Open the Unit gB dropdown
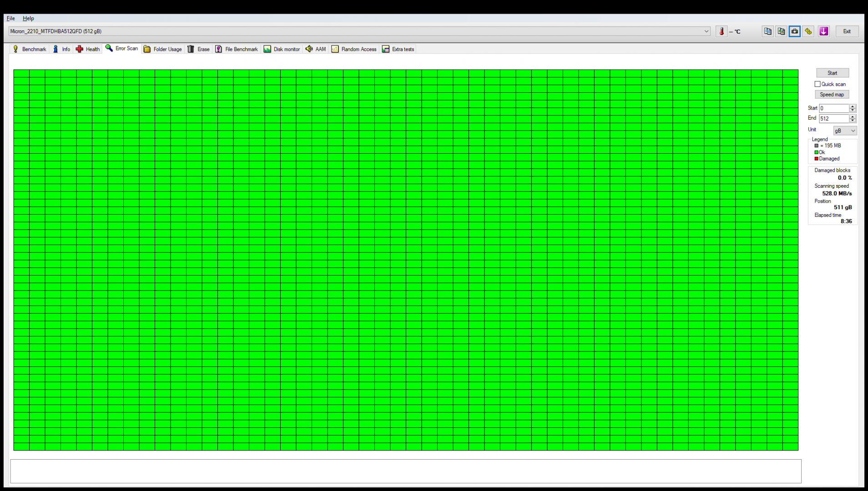This screenshot has width=868, height=491. tap(845, 130)
